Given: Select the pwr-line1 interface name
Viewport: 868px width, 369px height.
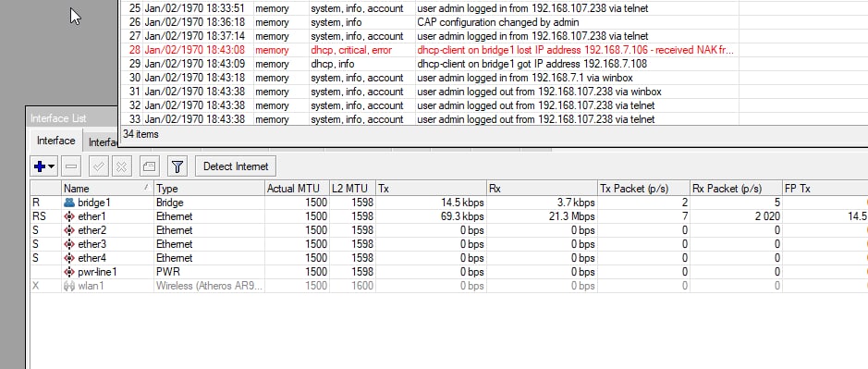Looking at the screenshot, I should [x=97, y=272].
